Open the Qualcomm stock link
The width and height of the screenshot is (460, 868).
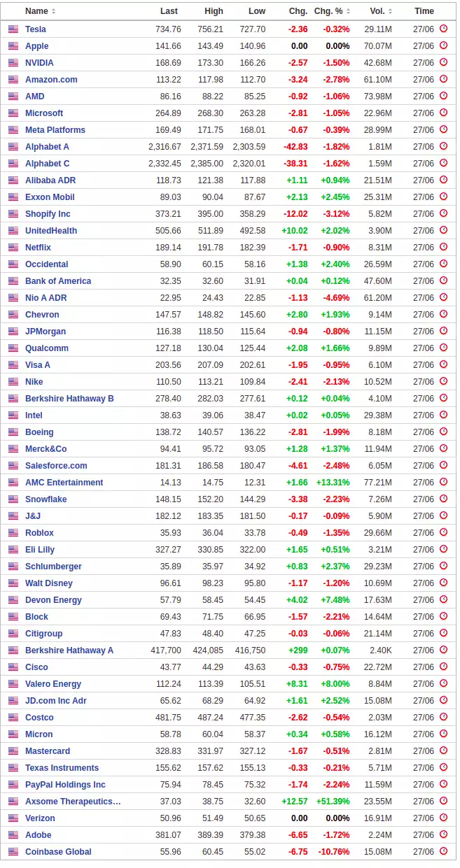pos(47,348)
